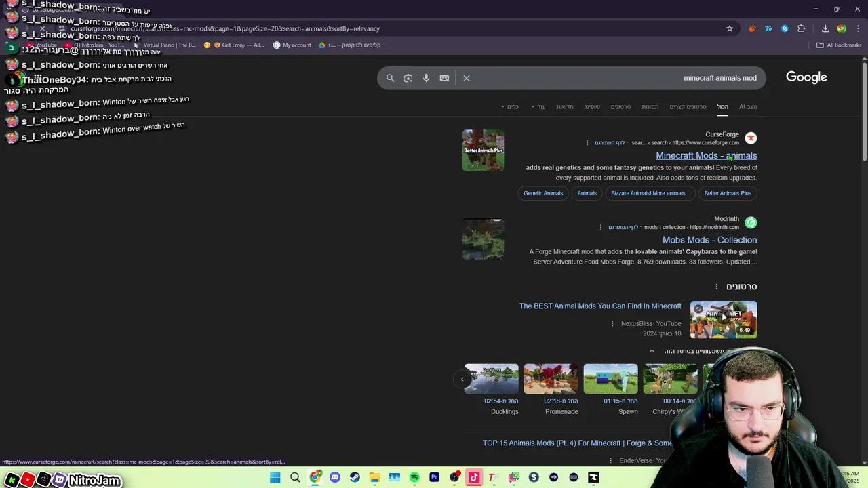This screenshot has width=868, height=488.
Task: Open Chrome downloads icon
Action: [825, 28]
